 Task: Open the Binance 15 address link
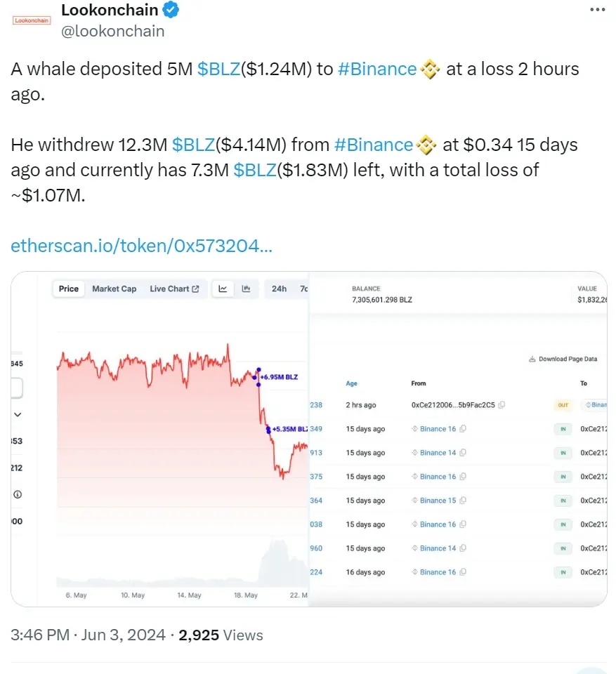(x=438, y=501)
